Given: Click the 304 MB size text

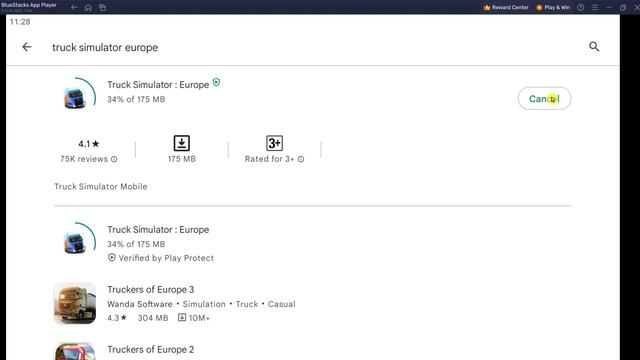Looking at the screenshot, I should 153,318.
